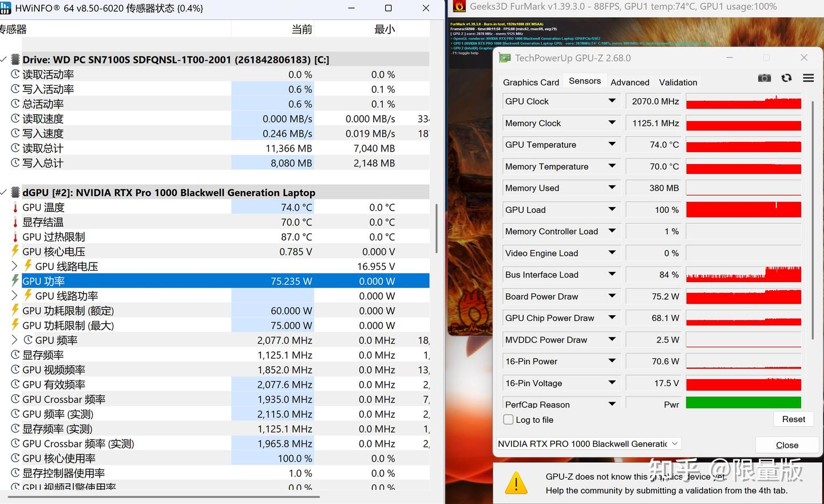
Task: Click the clock icon beside 读取速度
Action: (x=15, y=118)
